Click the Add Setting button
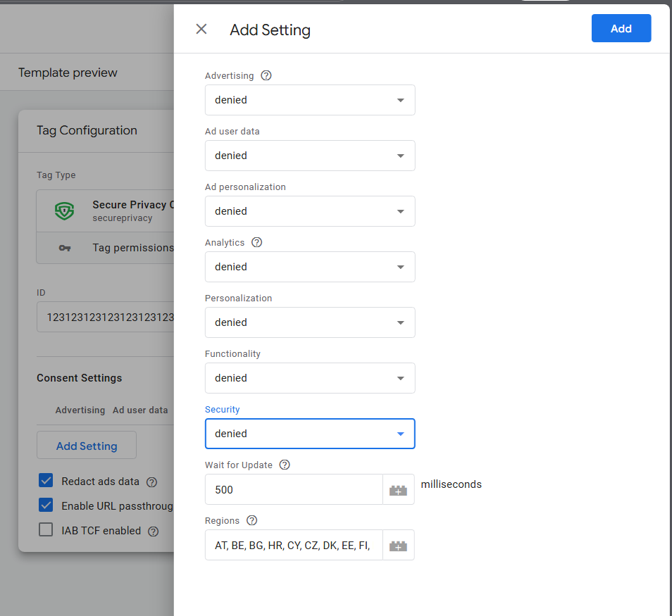 [86, 445]
